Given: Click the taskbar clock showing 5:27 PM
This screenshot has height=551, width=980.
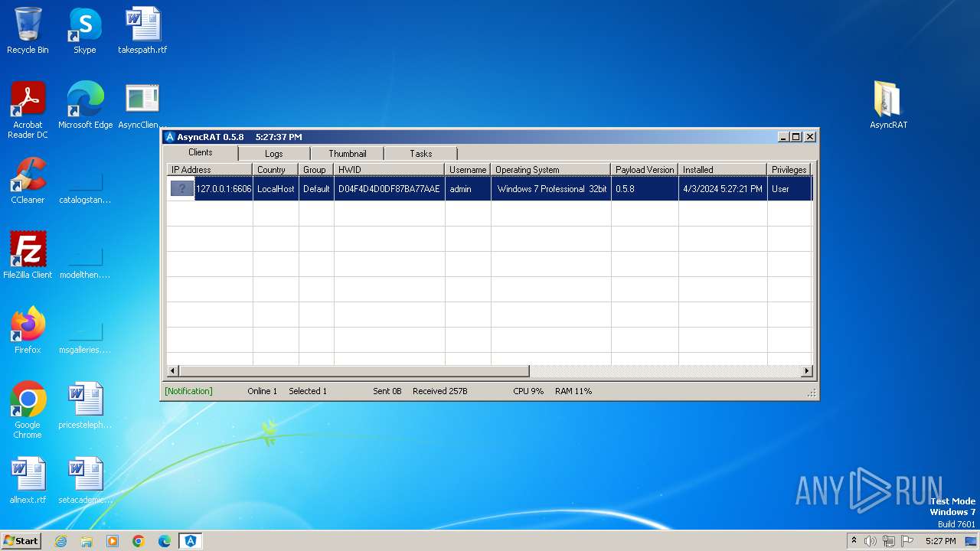Looking at the screenshot, I should tap(940, 541).
